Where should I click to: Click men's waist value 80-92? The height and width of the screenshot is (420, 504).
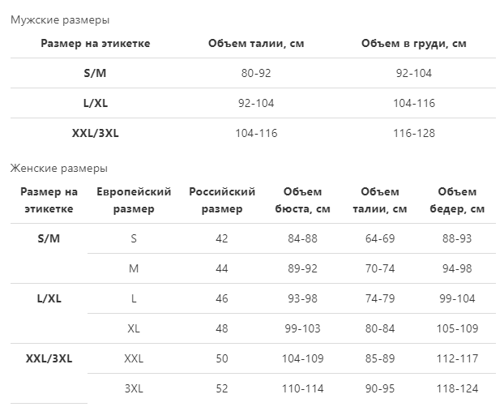tap(256, 73)
